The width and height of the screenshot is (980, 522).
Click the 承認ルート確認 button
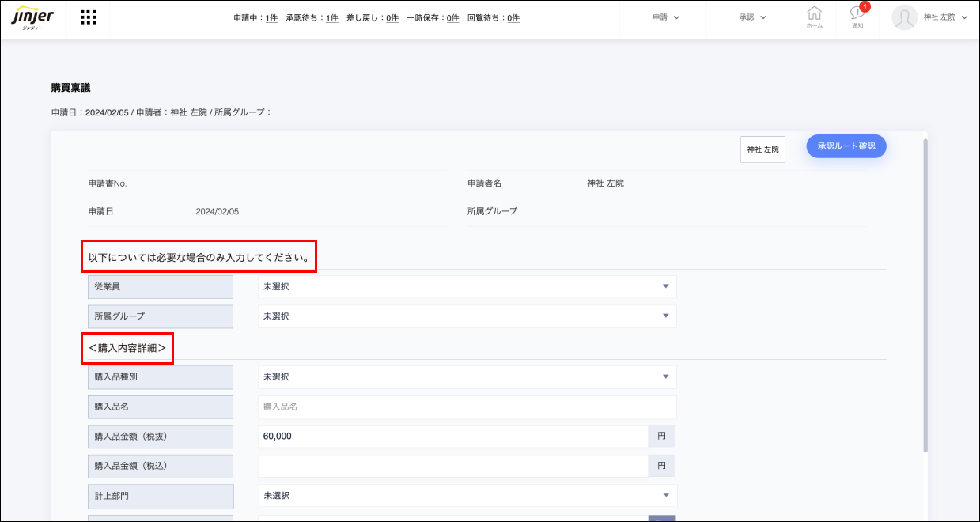pos(846,146)
